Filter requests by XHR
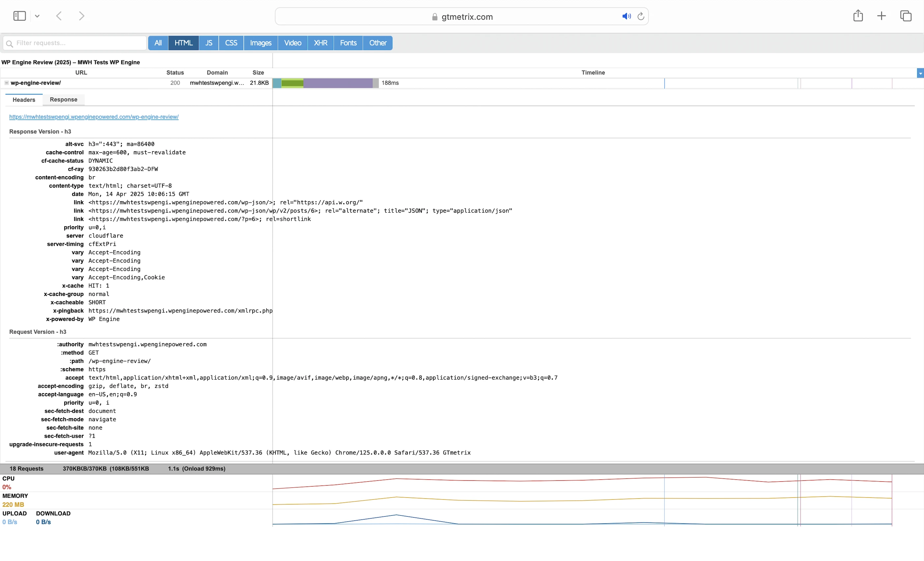The width and height of the screenshot is (924, 561). click(321, 43)
